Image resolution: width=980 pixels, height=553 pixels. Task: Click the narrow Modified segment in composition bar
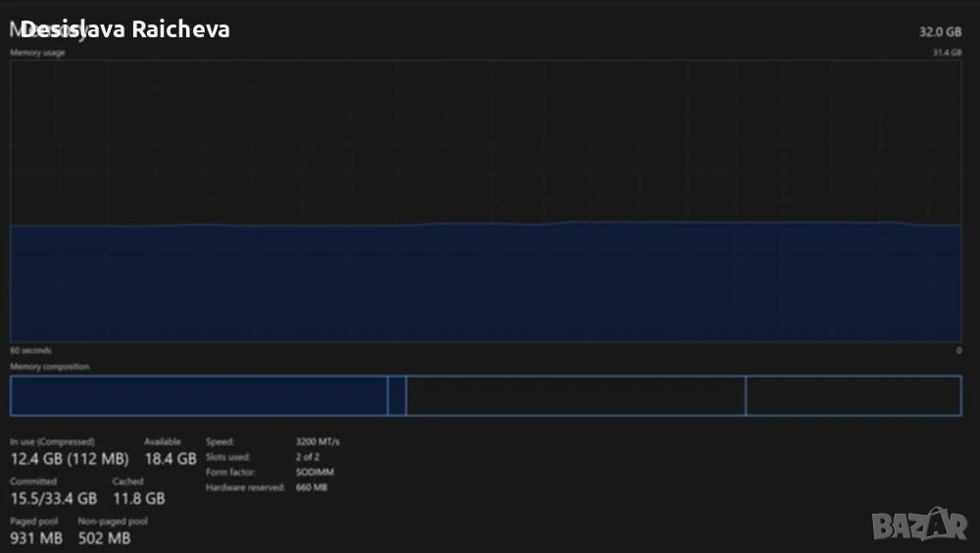click(x=397, y=395)
